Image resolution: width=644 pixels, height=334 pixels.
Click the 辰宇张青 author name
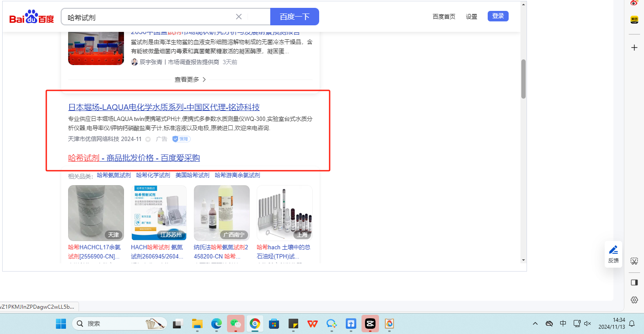[152, 62]
